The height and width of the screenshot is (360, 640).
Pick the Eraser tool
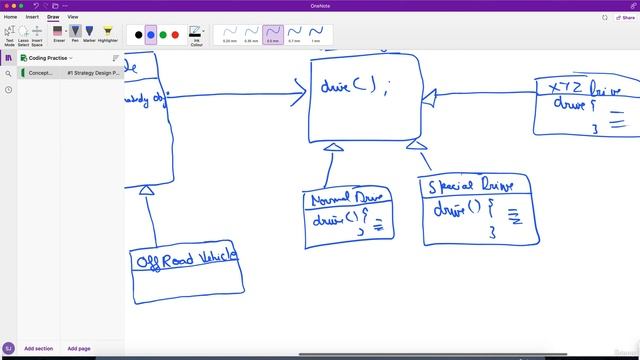(58, 34)
